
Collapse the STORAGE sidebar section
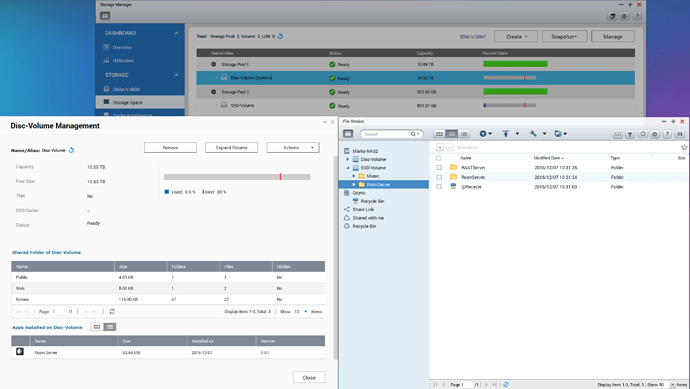(x=176, y=75)
